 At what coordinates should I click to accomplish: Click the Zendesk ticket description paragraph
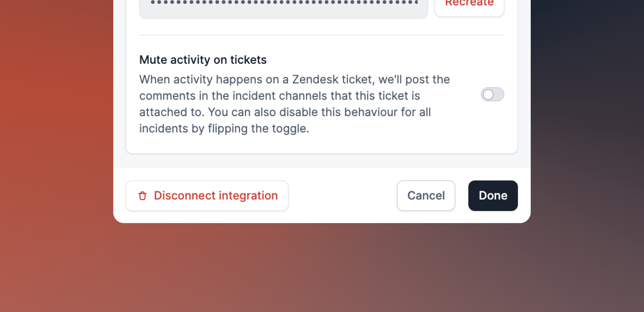(x=294, y=104)
